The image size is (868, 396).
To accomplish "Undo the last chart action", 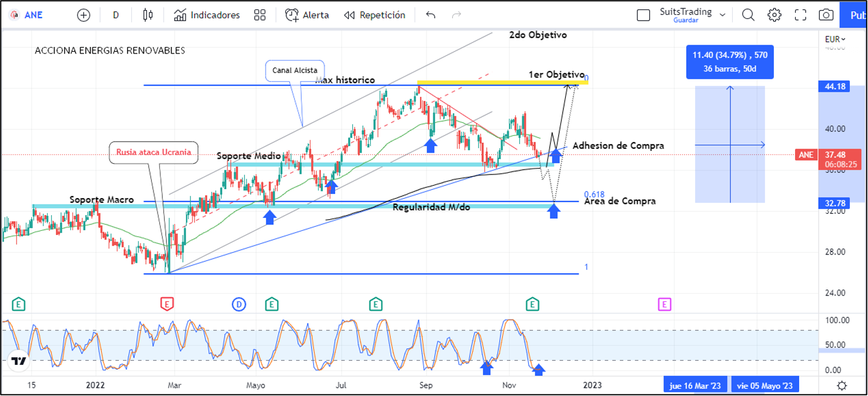I will click(430, 15).
